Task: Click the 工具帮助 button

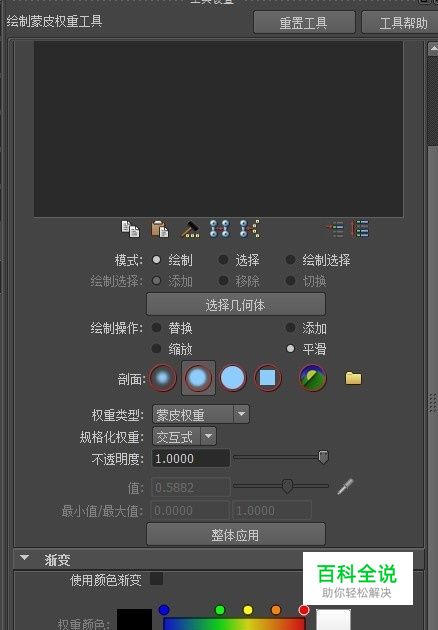Action: pos(400,22)
